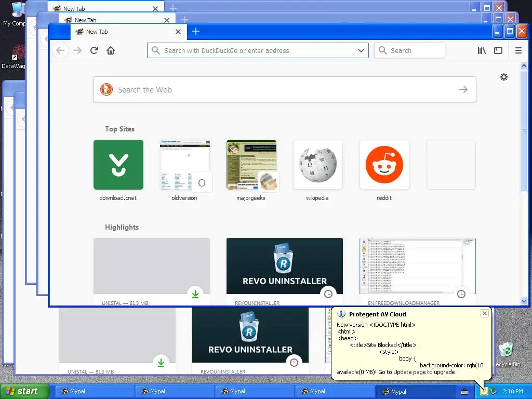
Task: Switch to the fourth Mypal taskbar button
Action: click(x=335, y=392)
